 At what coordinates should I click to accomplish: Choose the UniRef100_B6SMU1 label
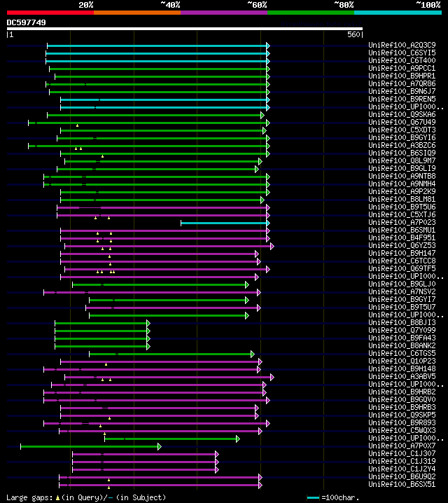point(402,230)
